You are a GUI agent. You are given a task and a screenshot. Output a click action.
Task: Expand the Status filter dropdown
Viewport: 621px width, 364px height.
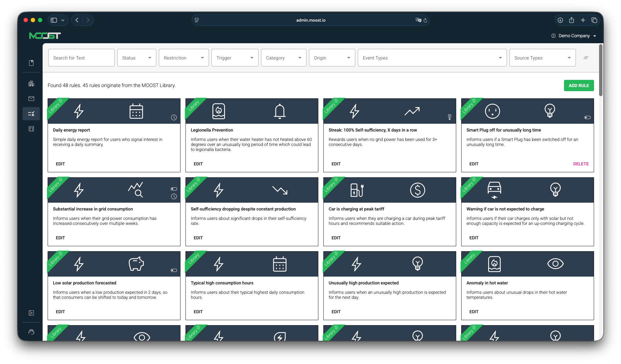coord(137,58)
